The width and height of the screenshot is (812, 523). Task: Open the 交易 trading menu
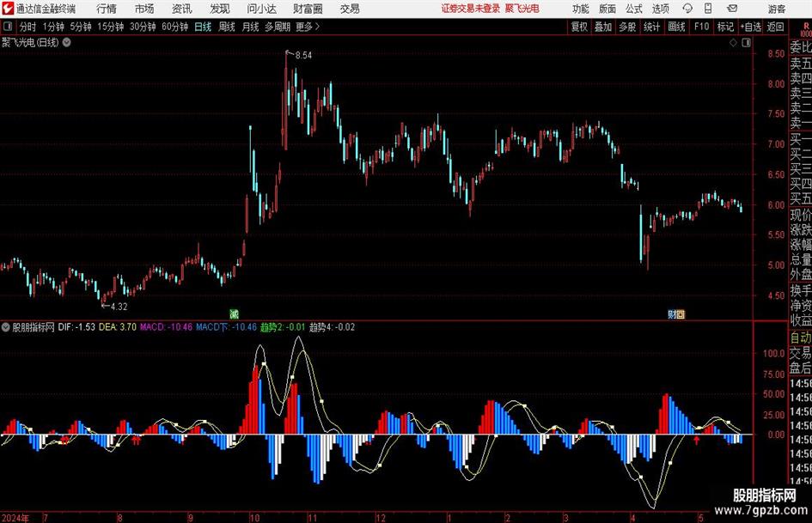350,9
